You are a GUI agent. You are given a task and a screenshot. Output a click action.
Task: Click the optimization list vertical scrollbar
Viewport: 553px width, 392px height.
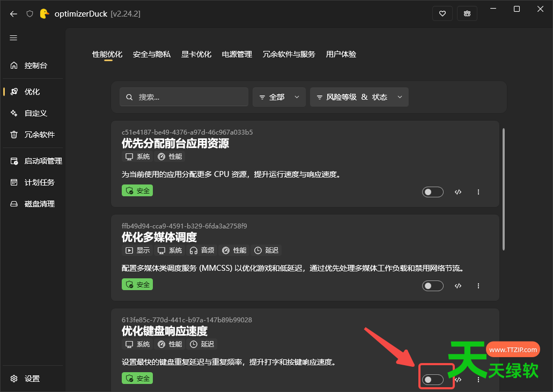[x=504, y=189]
